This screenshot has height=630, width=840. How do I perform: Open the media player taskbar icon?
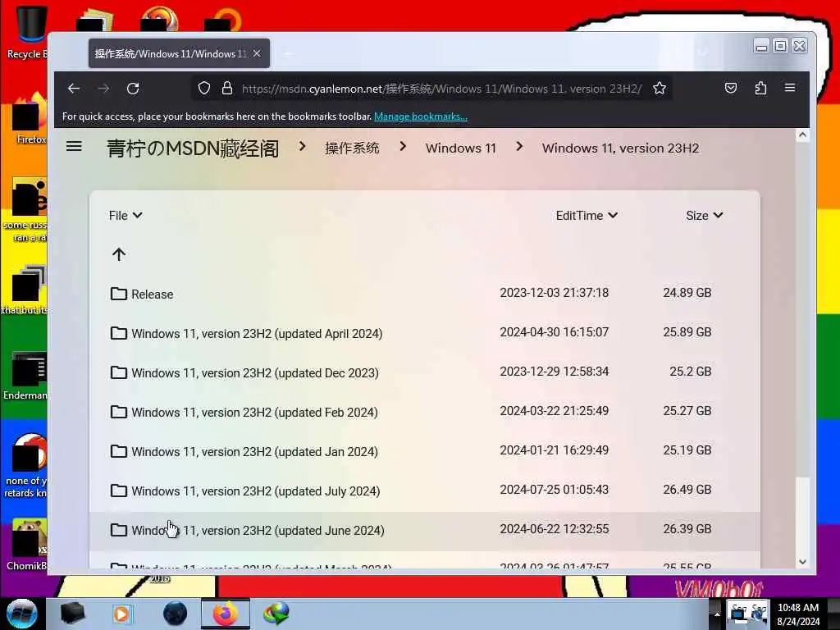pyautogui.click(x=121, y=614)
